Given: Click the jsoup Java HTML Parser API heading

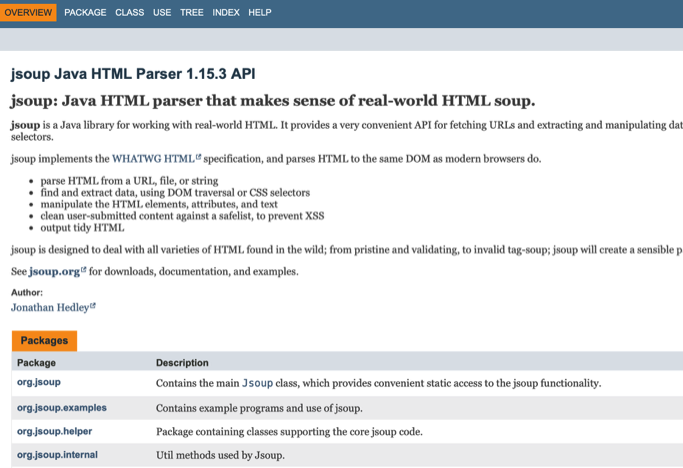Looking at the screenshot, I should click(x=133, y=74).
